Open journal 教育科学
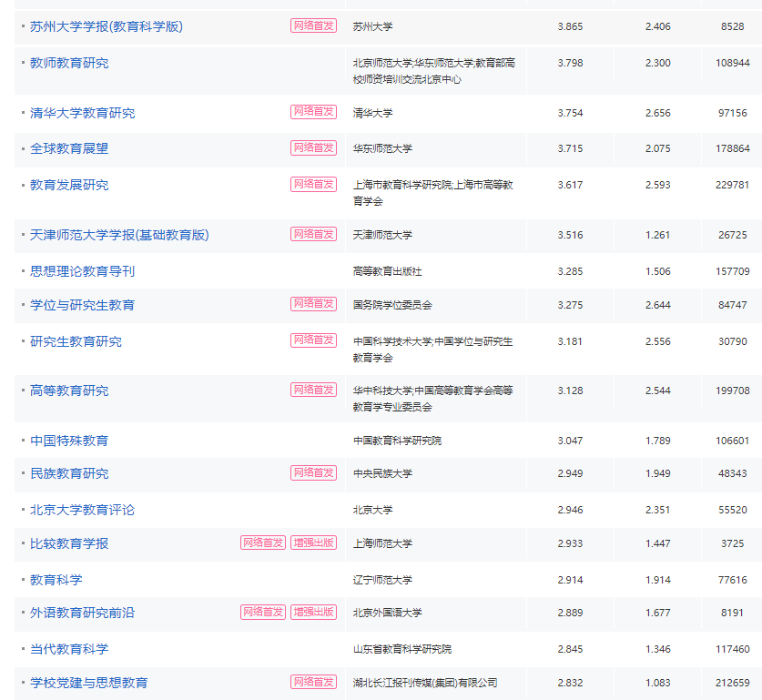 click(56, 580)
